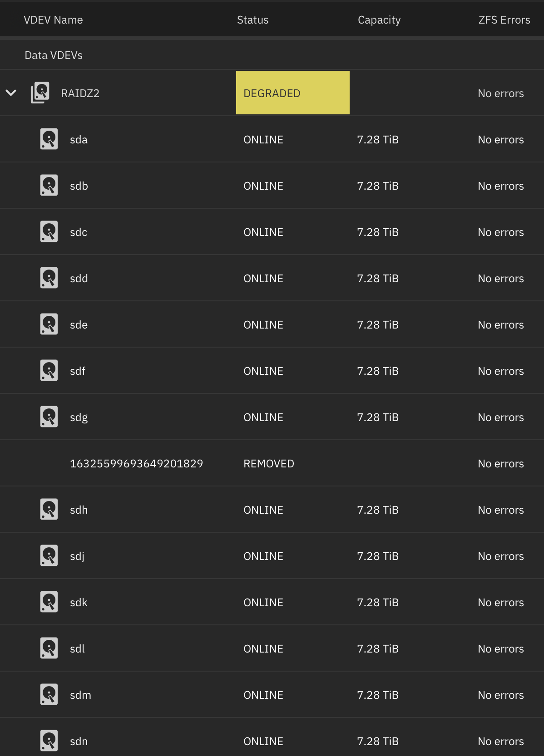The image size is (544, 756).
Task: Click the VDEV Name column header
Action: click(53, 20)
